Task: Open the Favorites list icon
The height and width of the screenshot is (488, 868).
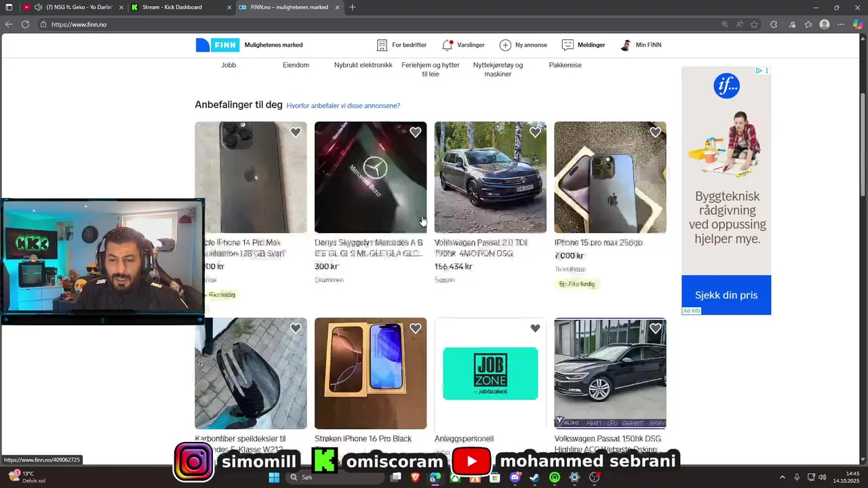Action: point(808,24)
